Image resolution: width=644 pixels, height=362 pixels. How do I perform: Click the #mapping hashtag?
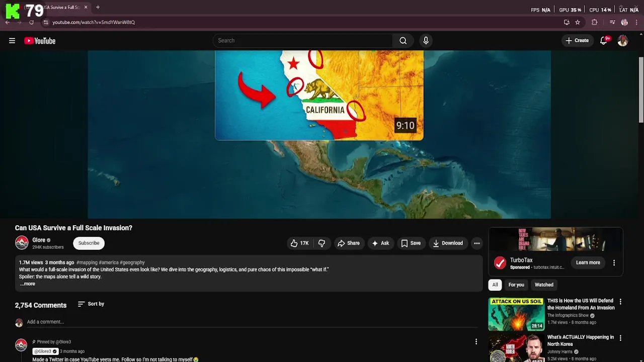point(87,262)
